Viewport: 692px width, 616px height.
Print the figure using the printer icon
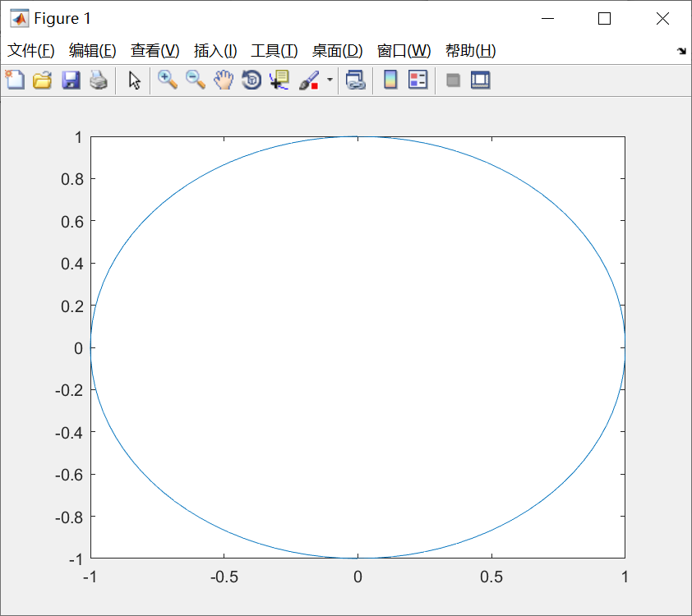point(99,80)
